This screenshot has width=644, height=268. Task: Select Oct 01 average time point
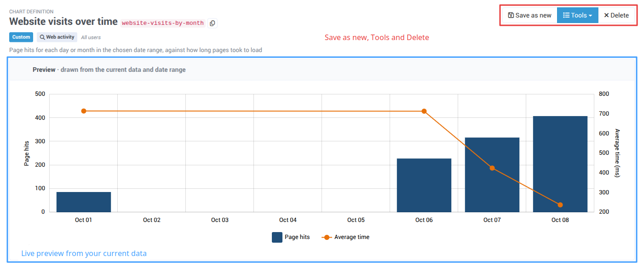[84, 111]
